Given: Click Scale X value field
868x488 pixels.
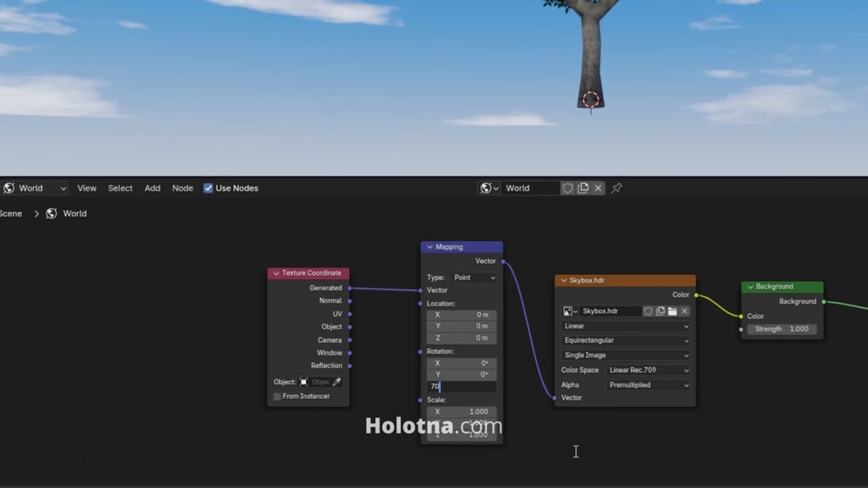Looking at the screenshot, I should pyautogui.click(x=461, y=411).
